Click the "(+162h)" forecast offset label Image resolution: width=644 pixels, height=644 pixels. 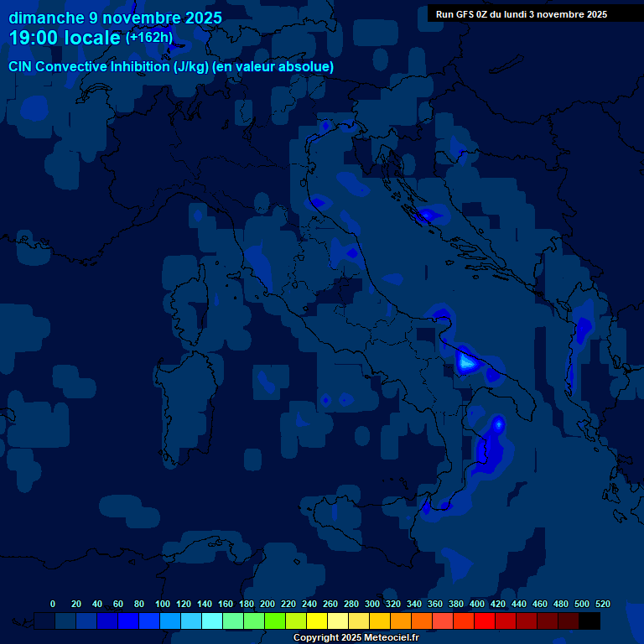coord(148,37)
